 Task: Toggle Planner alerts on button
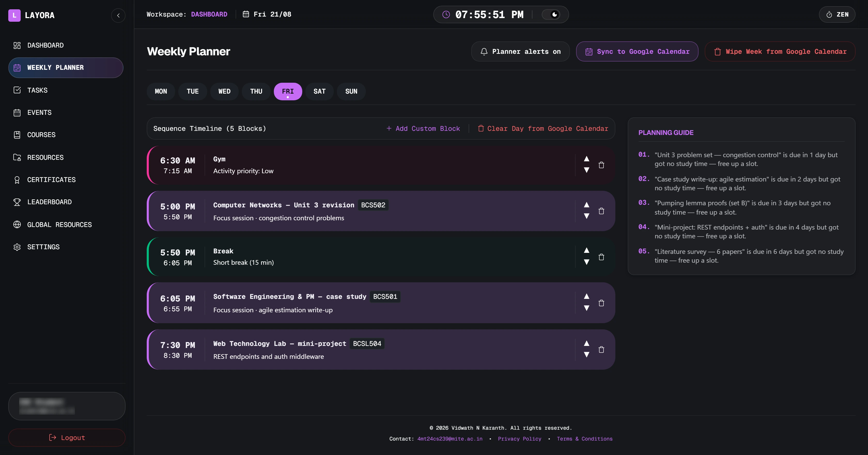coord(520,51)
